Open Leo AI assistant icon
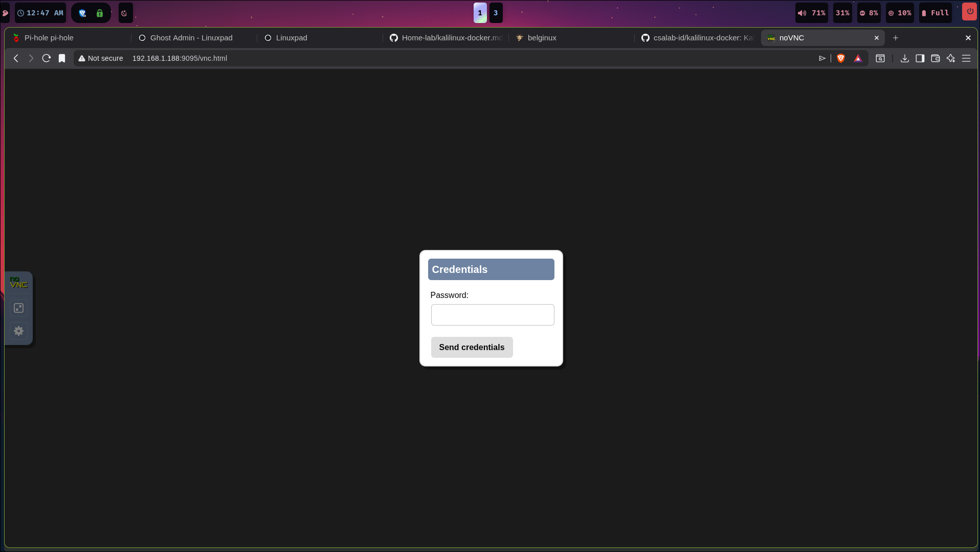 (951, 58)
